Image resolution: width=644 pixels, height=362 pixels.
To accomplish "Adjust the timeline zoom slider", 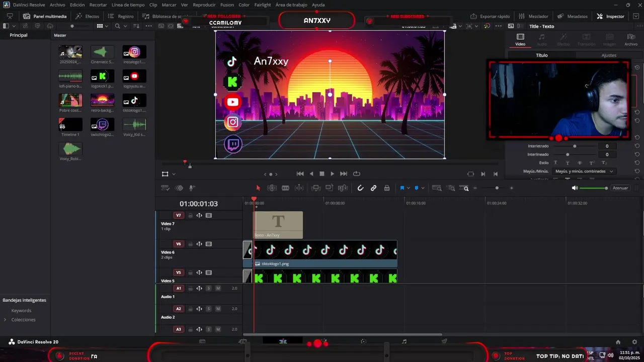I will (497, 188).
